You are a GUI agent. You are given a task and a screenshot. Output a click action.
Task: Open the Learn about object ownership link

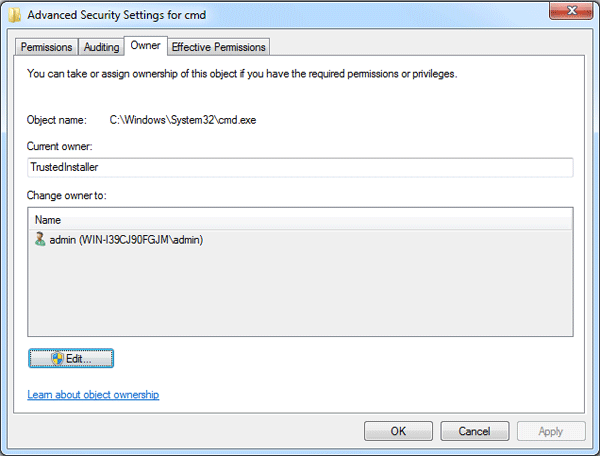tap(93, 395)
